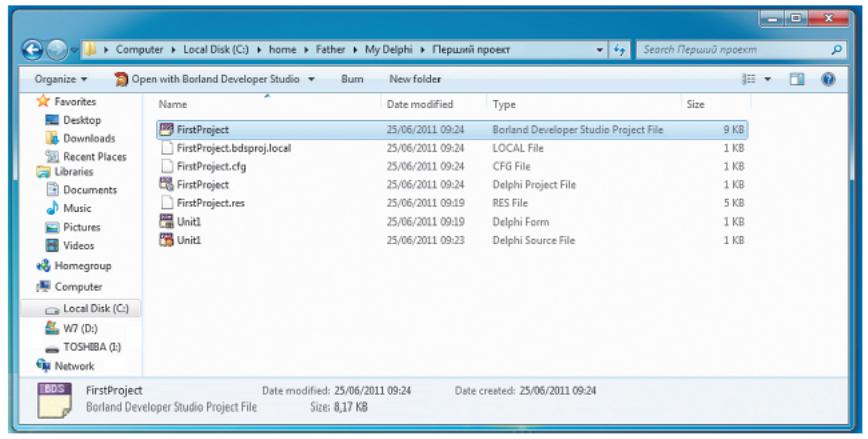
Task: Select the TOSHIBA (I:) drive
Action: click(92, 347)
